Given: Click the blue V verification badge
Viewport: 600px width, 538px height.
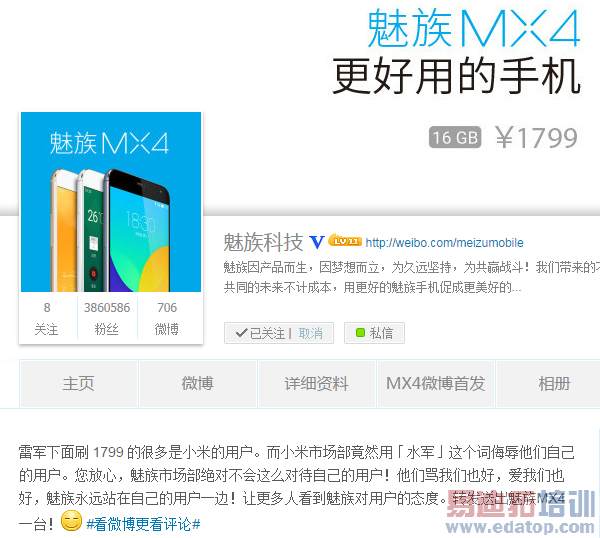Looking at the screenshot, I should pos(316,242).
